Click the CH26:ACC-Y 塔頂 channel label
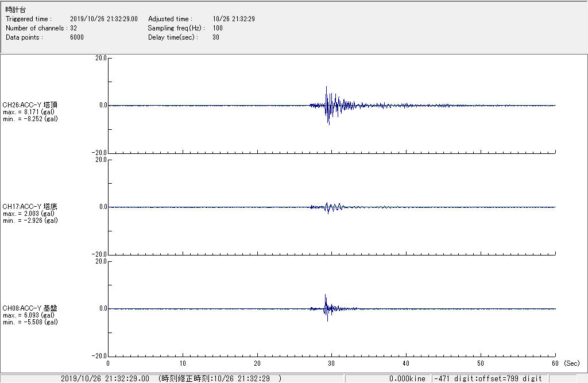Viewport: 588px width, 383px height. point(30,105)
